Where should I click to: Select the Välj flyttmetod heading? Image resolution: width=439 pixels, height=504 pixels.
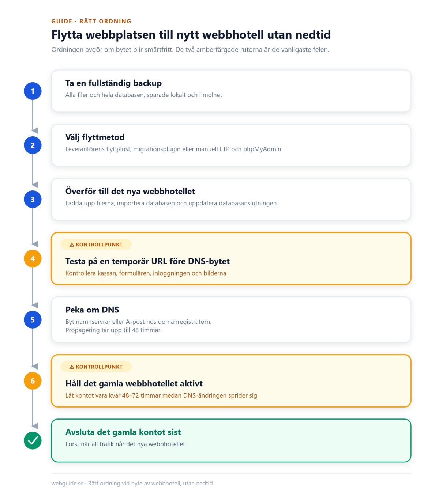(95, 137)
